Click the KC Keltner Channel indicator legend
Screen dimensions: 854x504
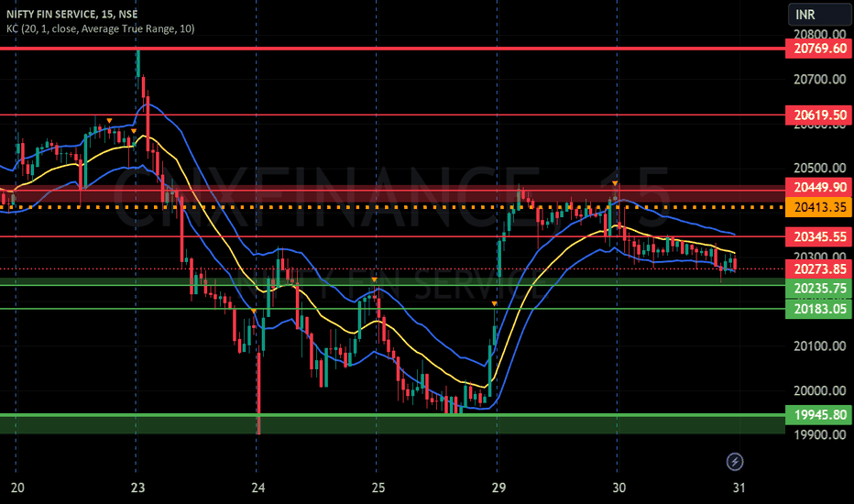[x=100, y=29]
